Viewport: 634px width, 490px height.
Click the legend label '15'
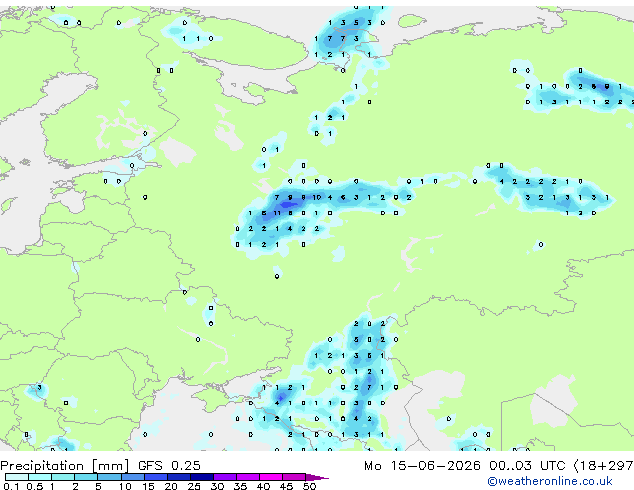(x=148, y=486)
